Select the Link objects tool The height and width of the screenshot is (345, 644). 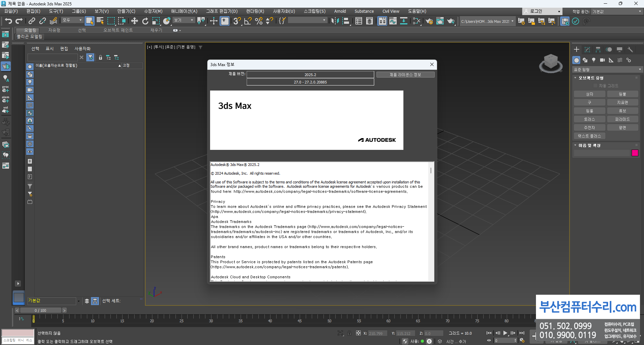(x=32, y=21)
